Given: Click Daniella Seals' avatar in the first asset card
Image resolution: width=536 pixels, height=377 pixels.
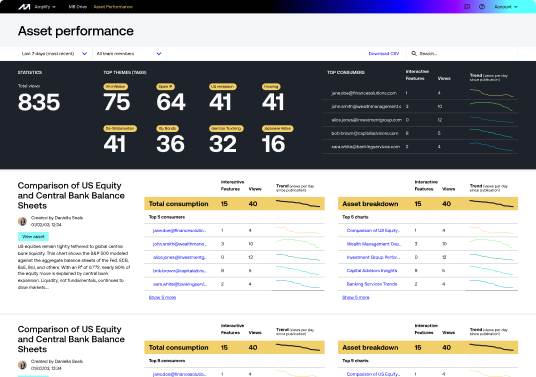Looking at the screenshot, I should pyautogui.click(x=22, y=221).
